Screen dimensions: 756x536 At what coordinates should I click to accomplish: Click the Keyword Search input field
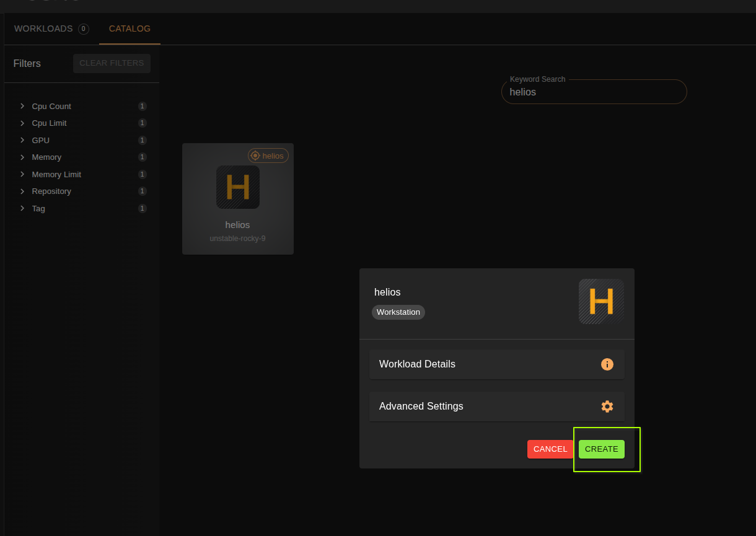594,92
